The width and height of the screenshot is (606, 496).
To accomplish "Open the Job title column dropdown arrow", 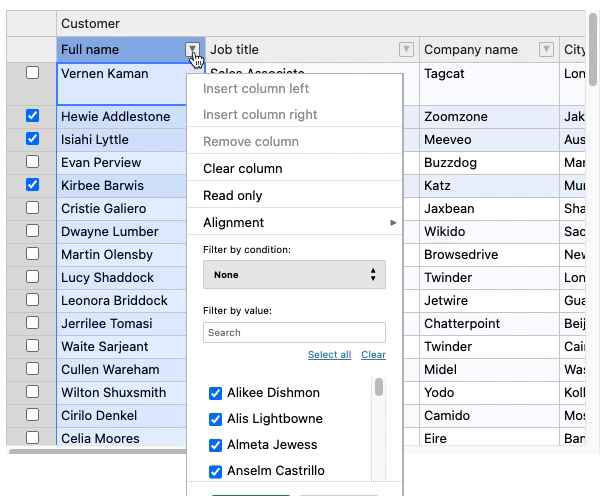I will pyautogui.click(x=406, y=49).
